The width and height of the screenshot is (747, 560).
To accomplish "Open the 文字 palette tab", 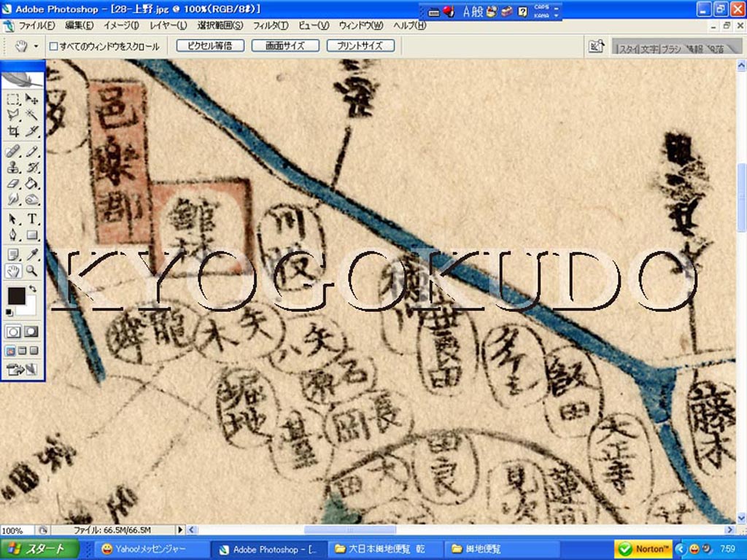I will click(648, 49).
